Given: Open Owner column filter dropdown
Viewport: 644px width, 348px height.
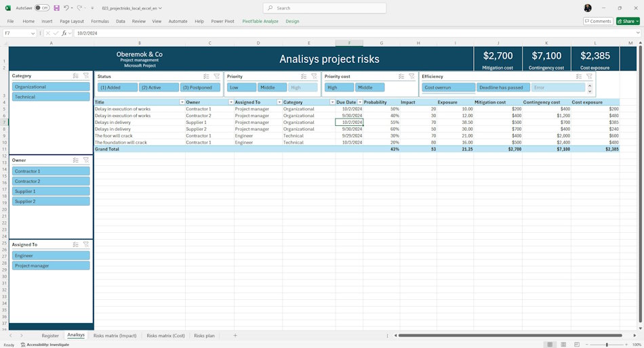Looking at the screenshot, I should [x=230, y=102].
